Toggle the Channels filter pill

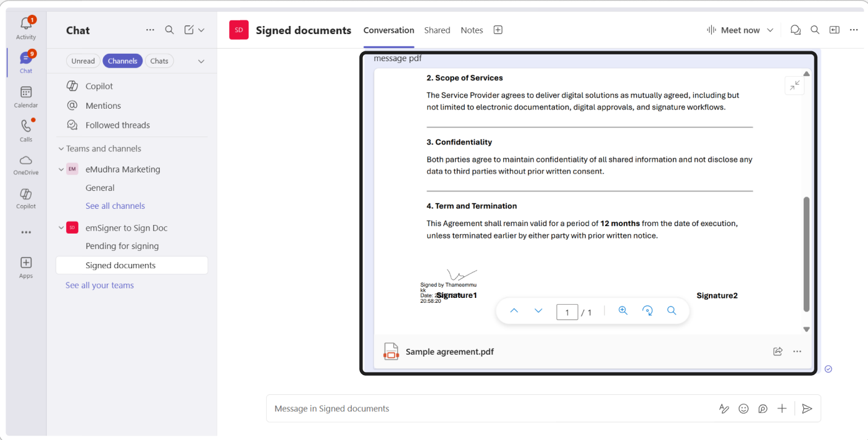coord(122,61)
